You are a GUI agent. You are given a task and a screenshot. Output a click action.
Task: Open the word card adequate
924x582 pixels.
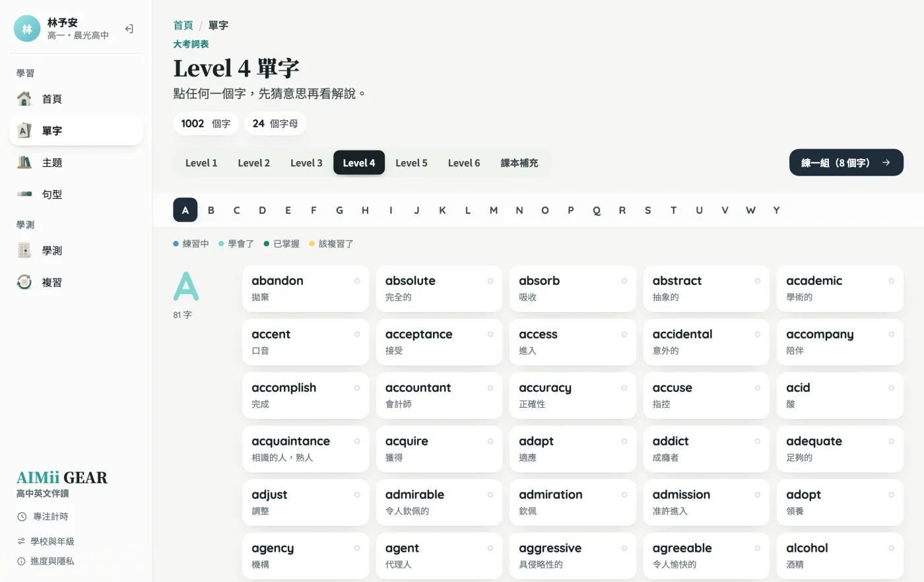tap(840, 449)
